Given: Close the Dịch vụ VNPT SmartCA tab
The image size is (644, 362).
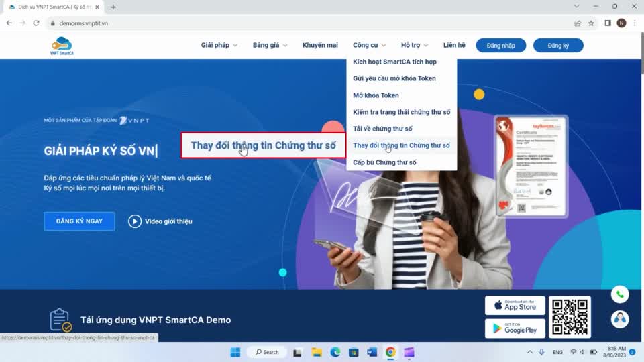Looking at the screenshot, I should click(97, 7).
